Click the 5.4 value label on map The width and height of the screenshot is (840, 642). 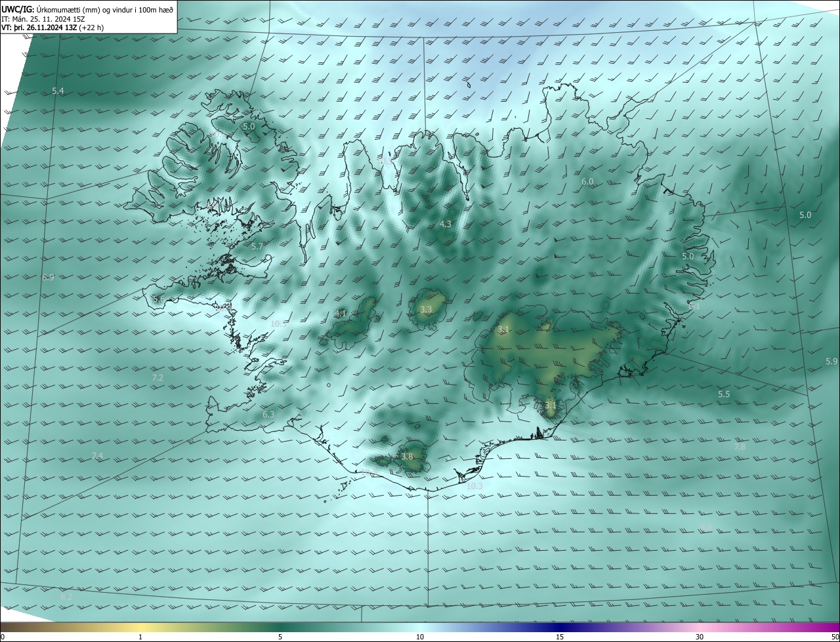coord(58,91)
